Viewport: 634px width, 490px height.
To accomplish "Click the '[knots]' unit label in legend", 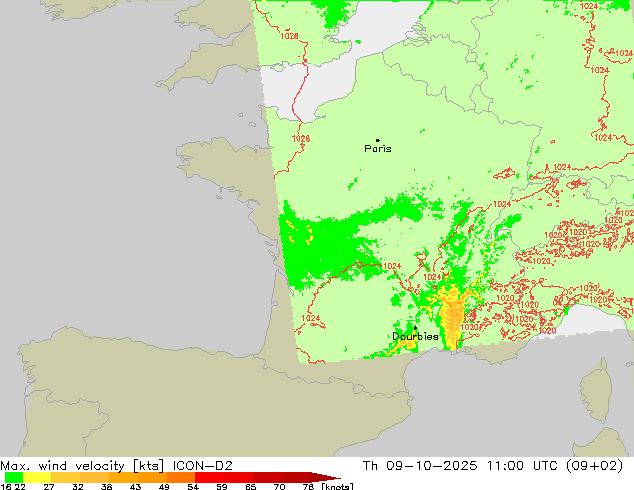I will (x=338, y=486).
